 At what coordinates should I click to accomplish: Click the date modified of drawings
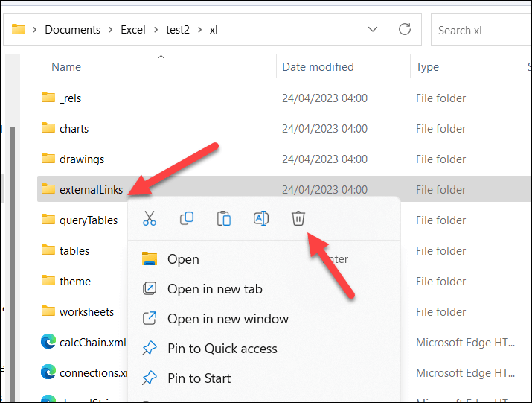(324, 159)
